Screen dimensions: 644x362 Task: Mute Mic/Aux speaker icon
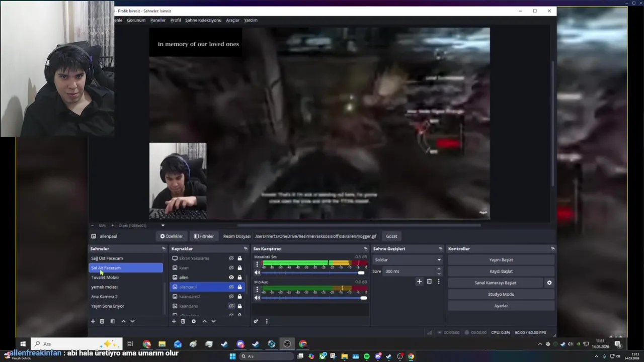[x=257, y=298]
